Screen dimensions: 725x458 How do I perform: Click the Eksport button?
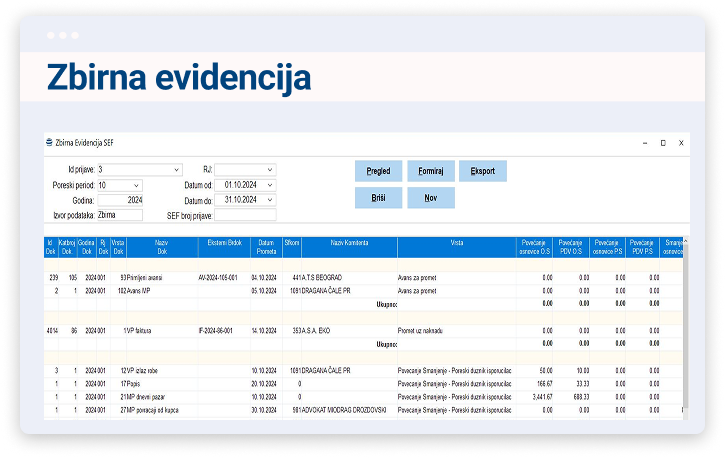point(483,171)
